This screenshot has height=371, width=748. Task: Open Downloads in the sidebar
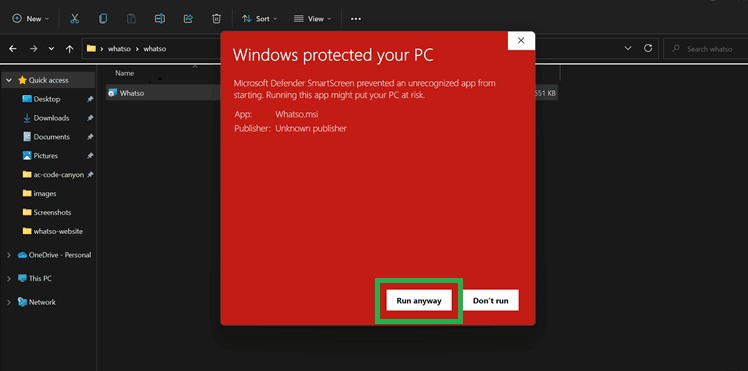[x=51, y=118]
